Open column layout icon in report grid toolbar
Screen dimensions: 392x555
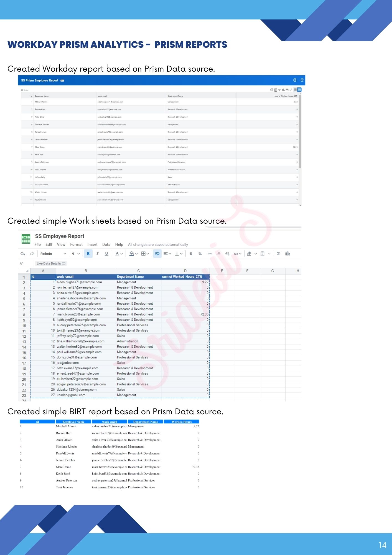pyautogui.click(x=287, y=90)
